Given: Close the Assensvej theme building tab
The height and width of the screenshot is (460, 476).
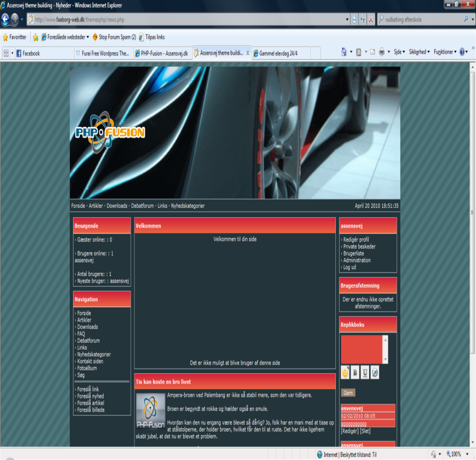Looking at the screenshot, I should pos(248,53).
